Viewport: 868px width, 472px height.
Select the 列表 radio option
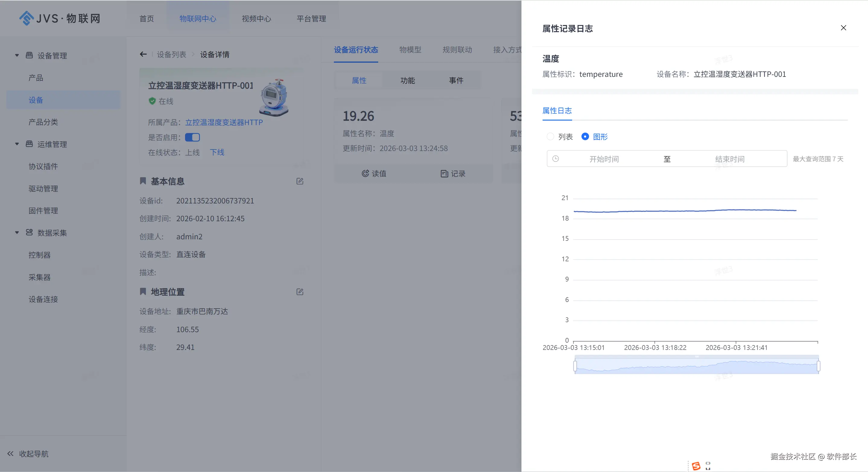point(550,136)
